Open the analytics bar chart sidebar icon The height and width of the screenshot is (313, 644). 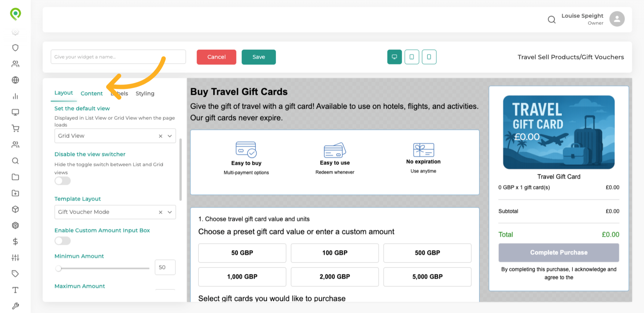(15, 96)
